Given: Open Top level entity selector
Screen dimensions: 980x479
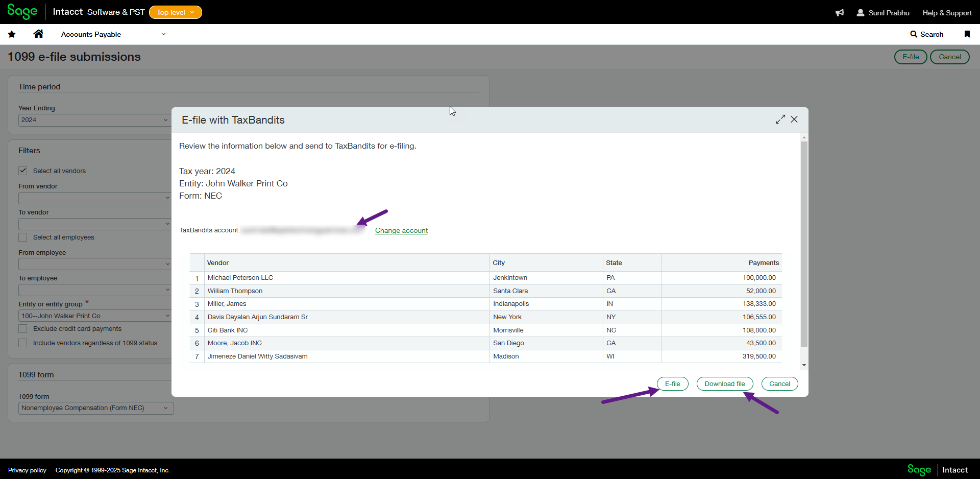Looking at the screenshot, I should (x=176, y=12).
